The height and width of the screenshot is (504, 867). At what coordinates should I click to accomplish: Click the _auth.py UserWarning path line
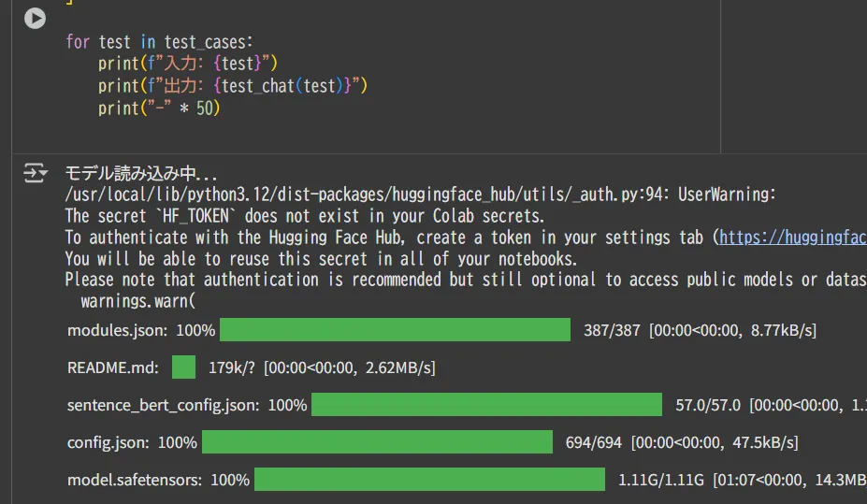pos(420,194)
